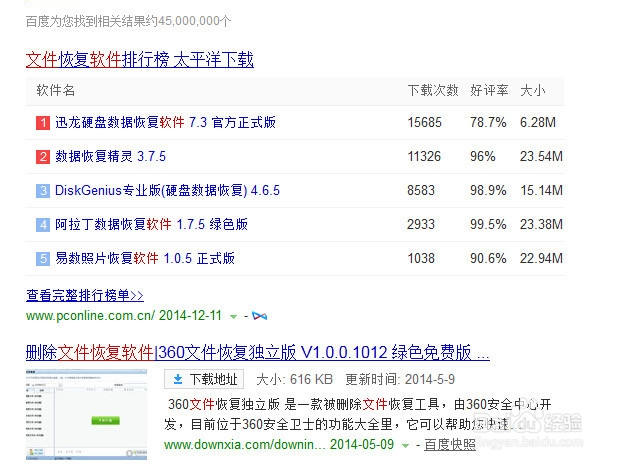Open 易数照片恢复软件 1.0.5 正式版 link
Viewport: 618px width, 464px height.
click(x=145, y=258)
